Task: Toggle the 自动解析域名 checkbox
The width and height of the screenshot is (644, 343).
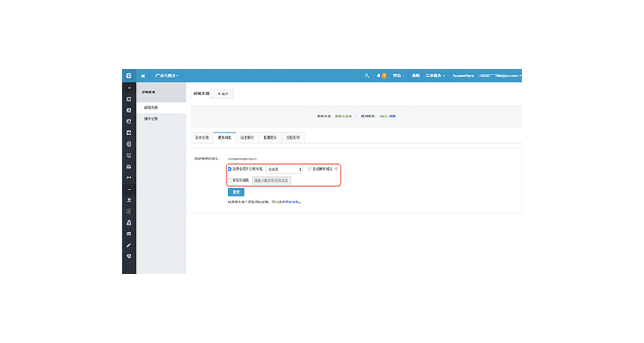Action: click(310, 169)
